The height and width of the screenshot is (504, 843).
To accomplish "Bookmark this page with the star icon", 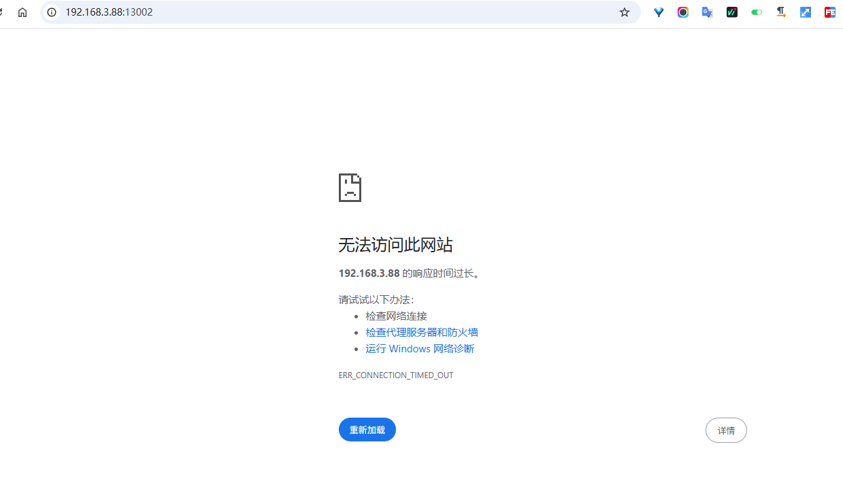I will coord(625,12).
